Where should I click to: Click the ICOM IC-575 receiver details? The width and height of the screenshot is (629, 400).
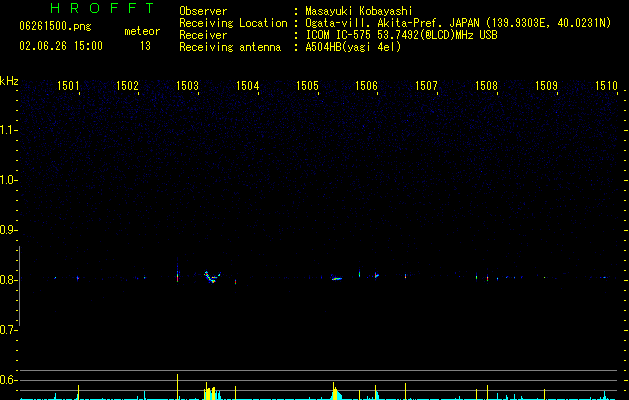point(401,35)
